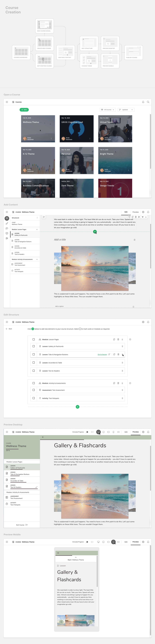
Task: Open hamburger menu inside mobile preview frame
Action: (58, 553)
